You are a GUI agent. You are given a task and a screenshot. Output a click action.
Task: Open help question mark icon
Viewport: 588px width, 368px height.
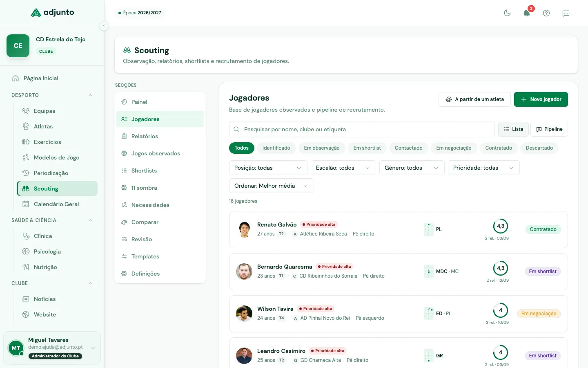(546, 13)
